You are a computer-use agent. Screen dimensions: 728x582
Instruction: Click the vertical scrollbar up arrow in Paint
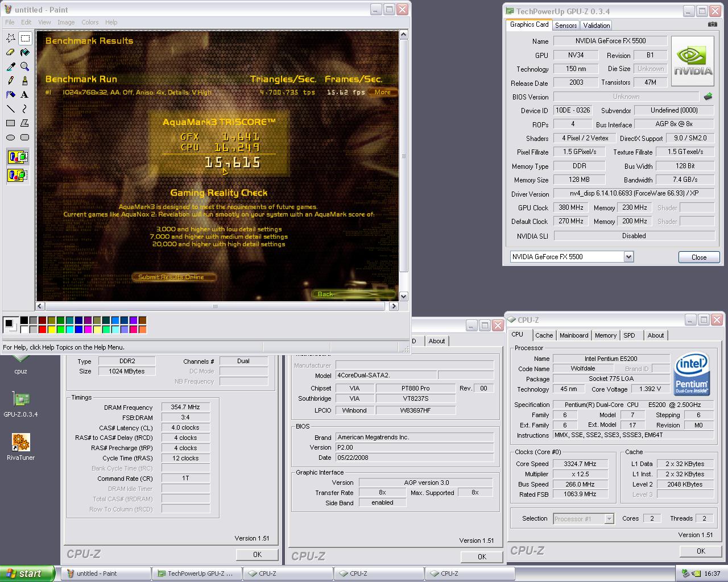[403, 35]
